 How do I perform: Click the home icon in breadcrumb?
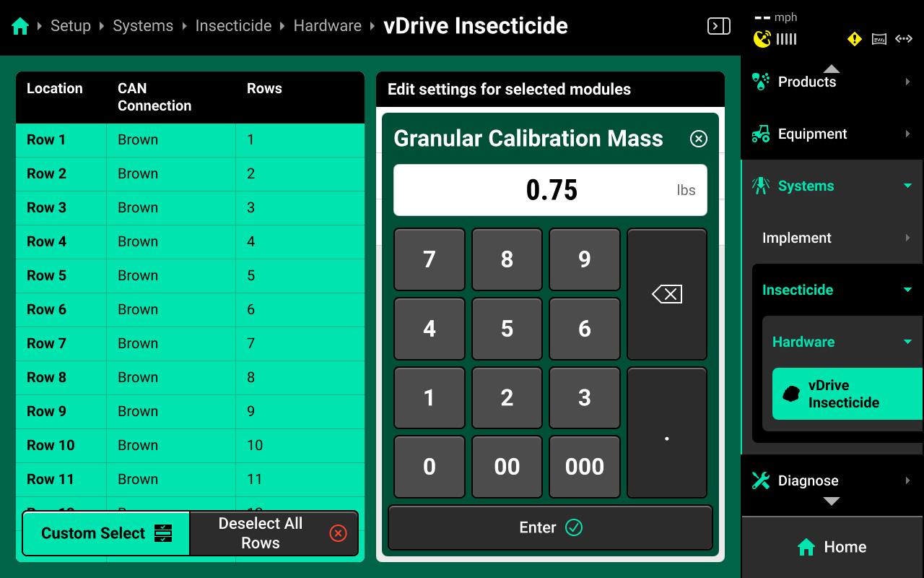[20, 27]
